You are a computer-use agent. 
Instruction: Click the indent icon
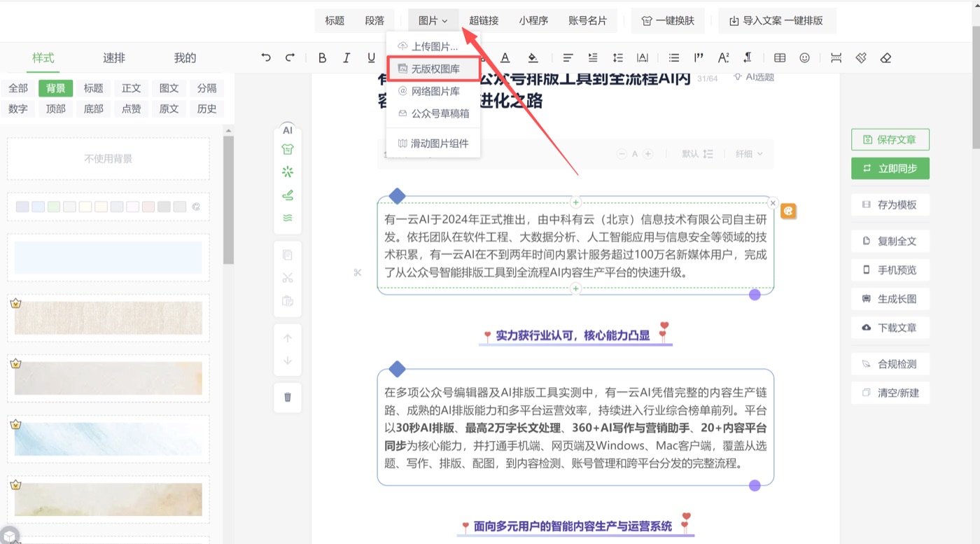[593, 58]
